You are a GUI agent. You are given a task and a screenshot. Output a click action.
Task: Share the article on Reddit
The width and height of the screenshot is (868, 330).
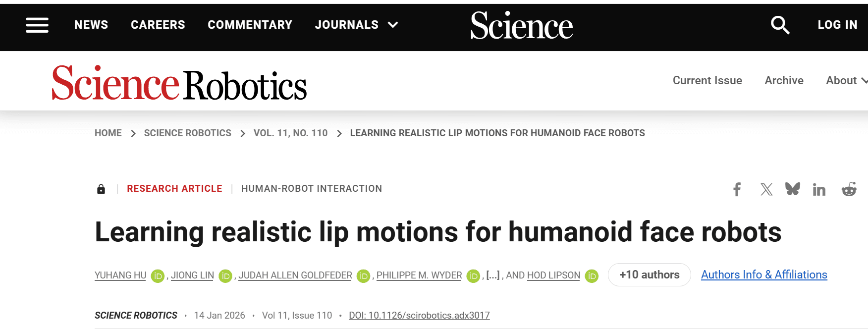click(x=850, y=189)
